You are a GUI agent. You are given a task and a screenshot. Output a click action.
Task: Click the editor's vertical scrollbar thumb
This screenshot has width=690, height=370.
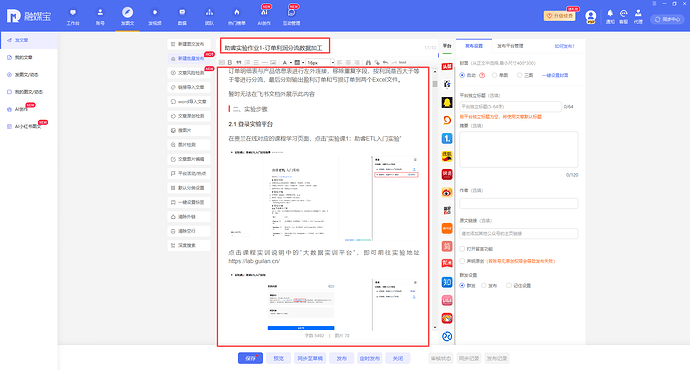click(435, 84)
